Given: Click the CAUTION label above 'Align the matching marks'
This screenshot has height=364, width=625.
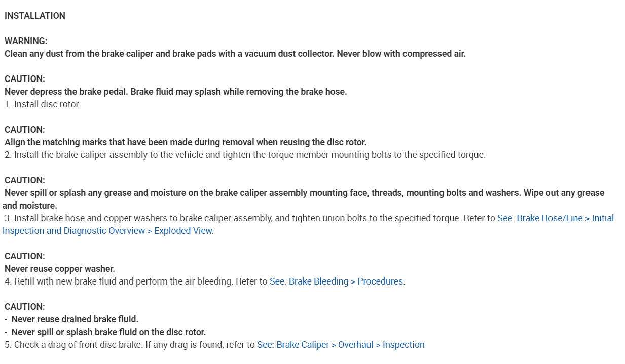Looking at the screenshot, I should click(x=25, y=130).
